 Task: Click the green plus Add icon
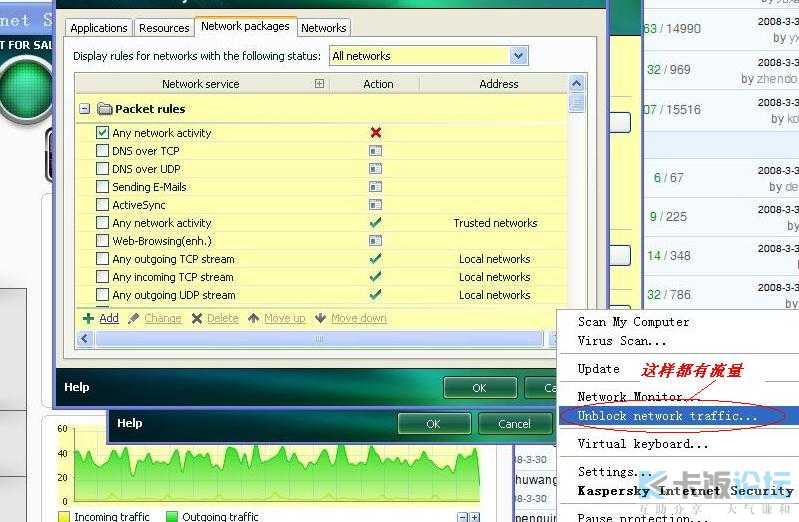click(x=88, y=318)
